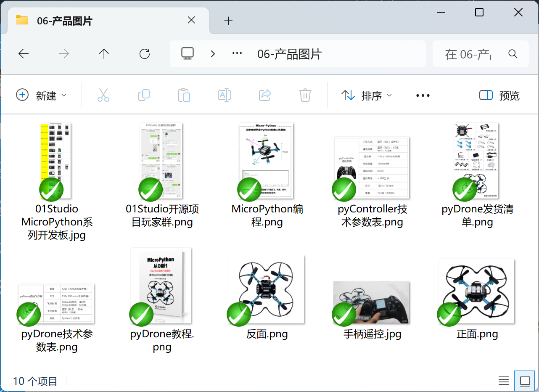Image resolution: width=539 pixels, height=392 pixels.
Task: Click the file name pyDrone教程.png
Action: 162,341
